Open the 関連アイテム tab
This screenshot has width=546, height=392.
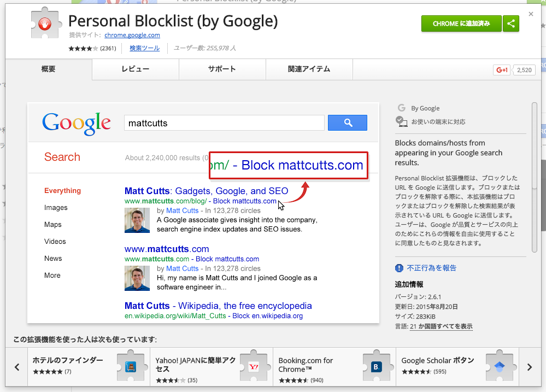click(309, 69)
